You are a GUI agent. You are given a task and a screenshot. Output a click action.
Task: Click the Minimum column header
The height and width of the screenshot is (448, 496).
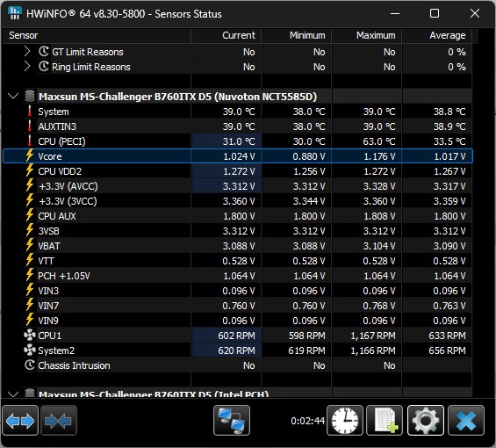[x=307, y=35]
